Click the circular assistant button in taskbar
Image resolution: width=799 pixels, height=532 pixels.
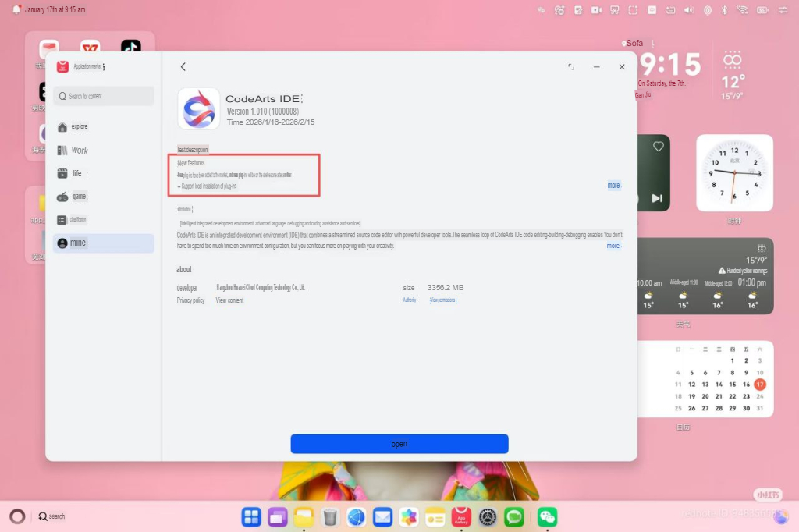coord(17,516)
